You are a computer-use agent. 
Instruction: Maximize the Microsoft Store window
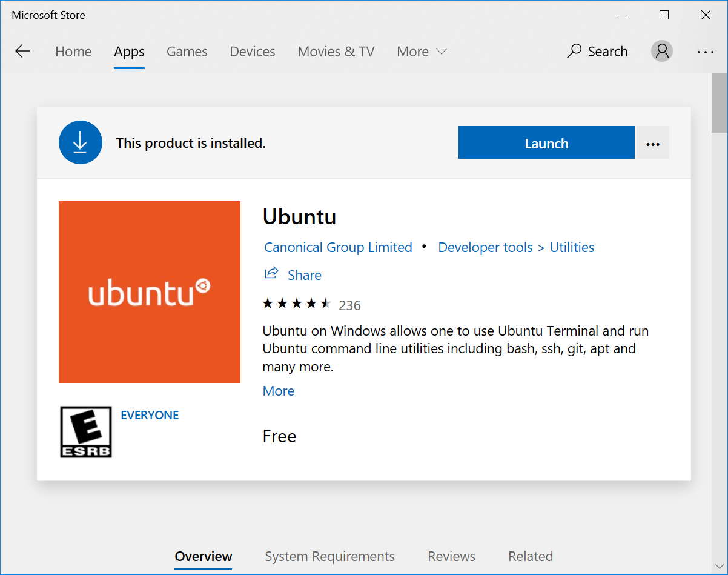pos(664,15)
